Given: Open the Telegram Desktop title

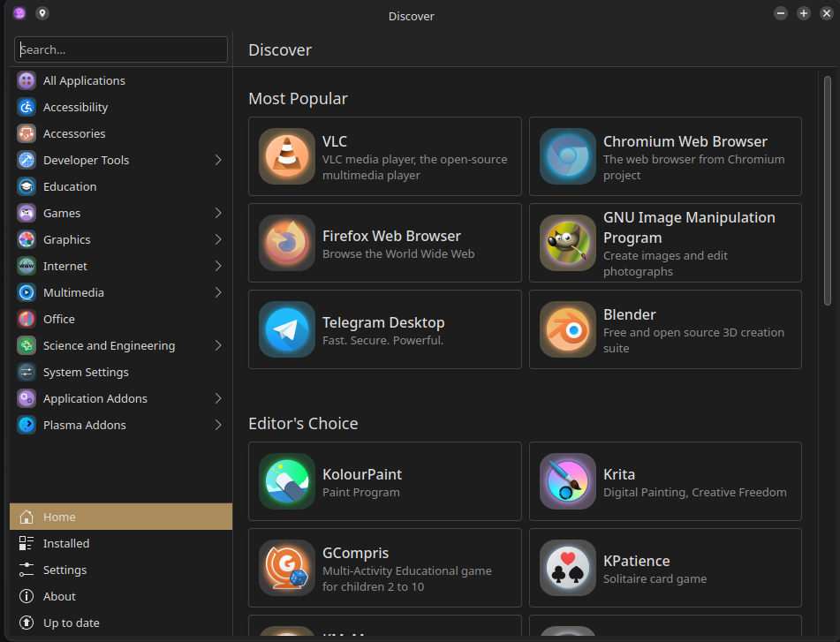Looking at the screenshot, I should (383, 323).
